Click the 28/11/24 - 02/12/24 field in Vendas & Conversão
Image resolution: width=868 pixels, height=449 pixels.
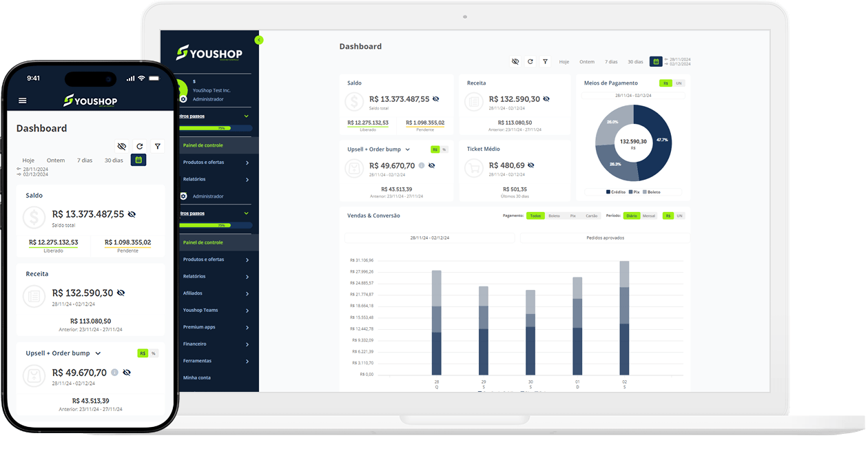(430, 238)
